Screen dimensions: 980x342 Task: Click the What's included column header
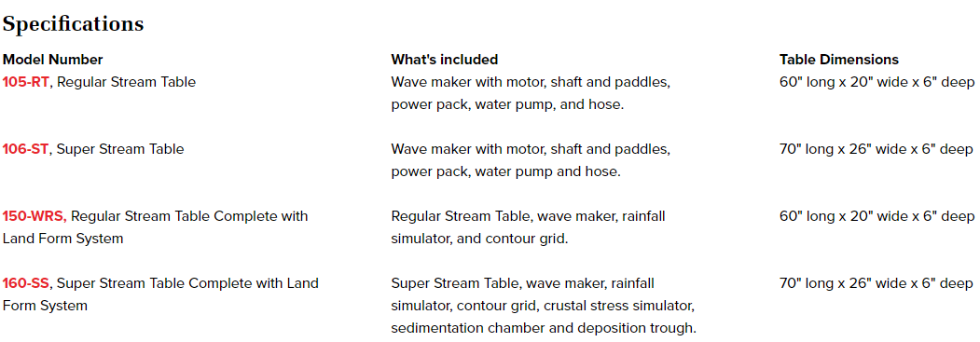click(445, 60)
